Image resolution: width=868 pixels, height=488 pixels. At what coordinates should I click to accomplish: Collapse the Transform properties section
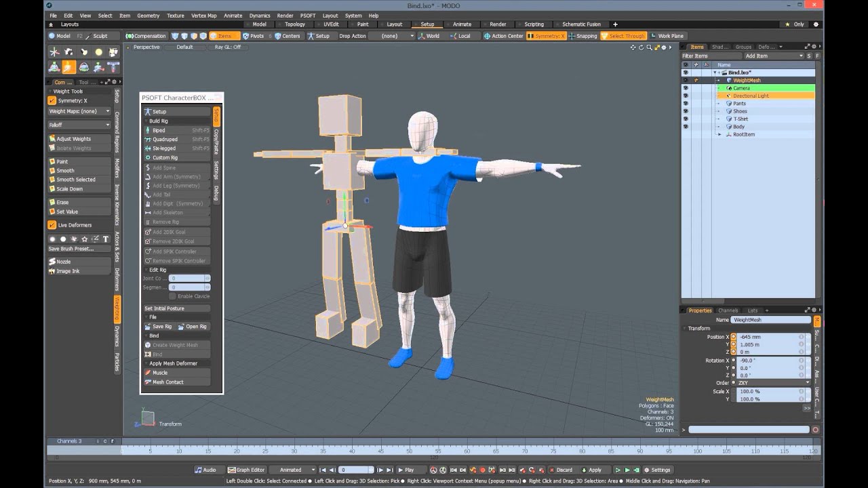tap(685, 329)
